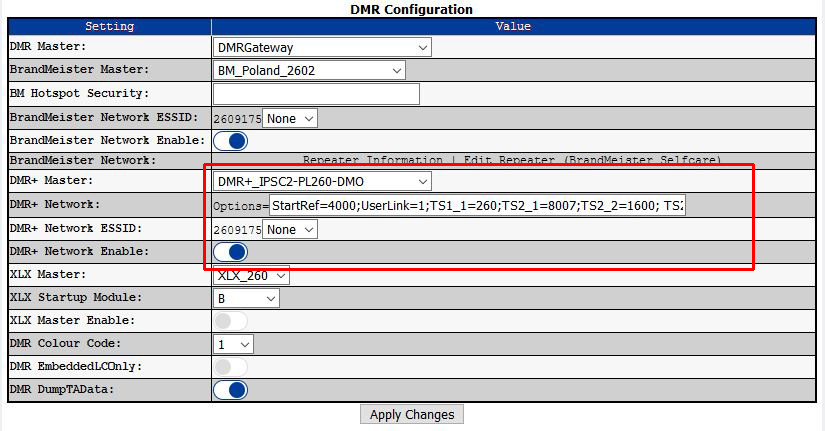Click the 'Options=' text
Screen dimensions: 825x431
click(241, 206)
